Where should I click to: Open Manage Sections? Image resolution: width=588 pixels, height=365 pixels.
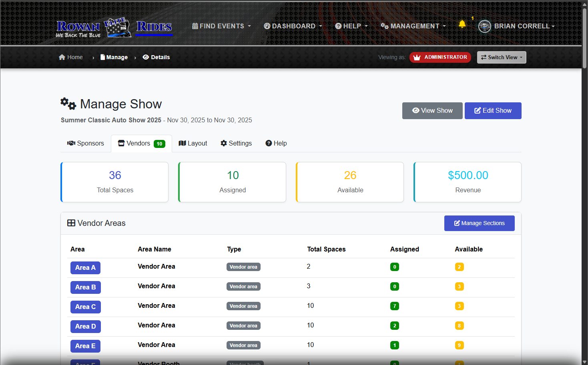coord(479,223)
